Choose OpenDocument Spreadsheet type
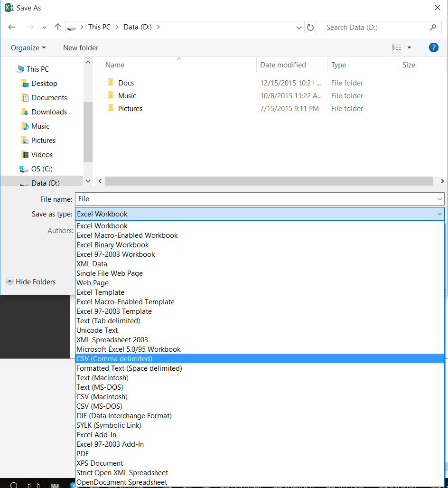448x488 pixels. tap(260, 482)
